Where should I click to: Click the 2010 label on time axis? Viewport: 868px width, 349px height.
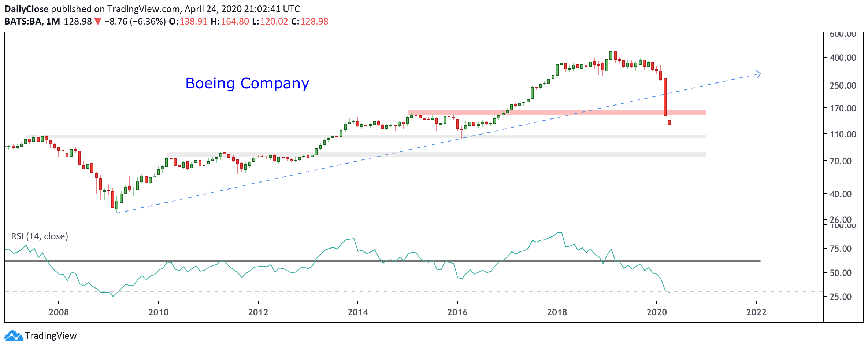158,312
